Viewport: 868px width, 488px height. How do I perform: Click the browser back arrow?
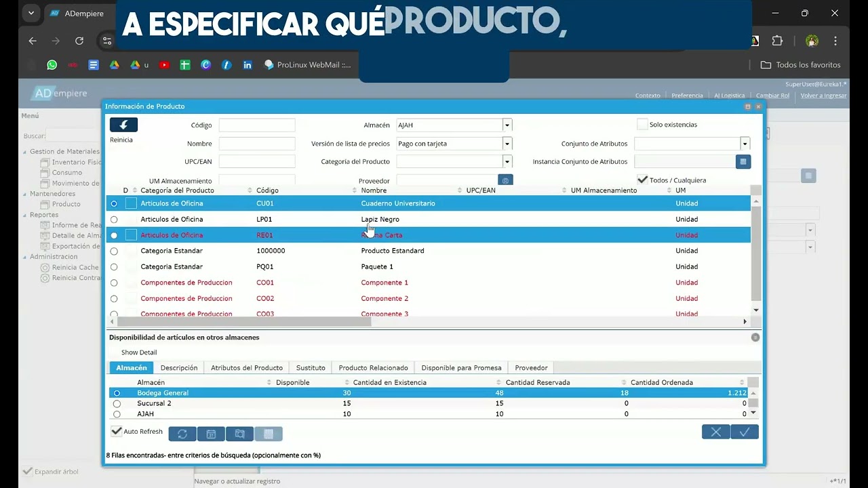[x=33, y=41]
